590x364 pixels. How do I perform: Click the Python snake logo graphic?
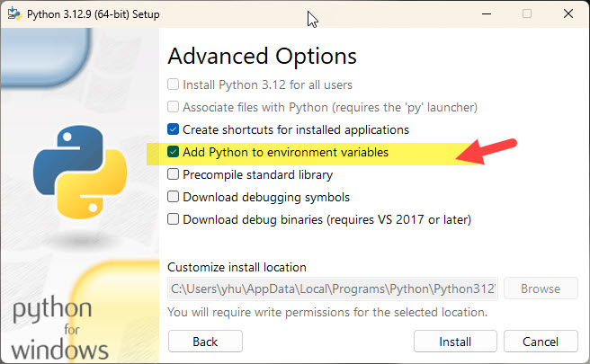tap(80, 172)
